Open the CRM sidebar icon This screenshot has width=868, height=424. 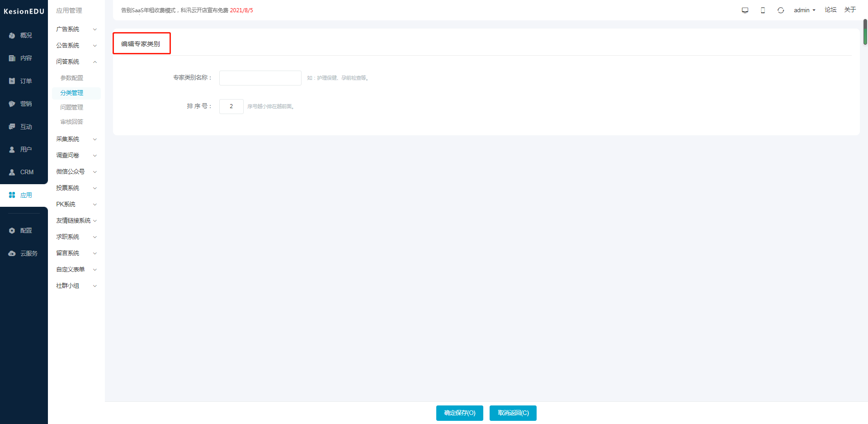[x=12, y=172]
